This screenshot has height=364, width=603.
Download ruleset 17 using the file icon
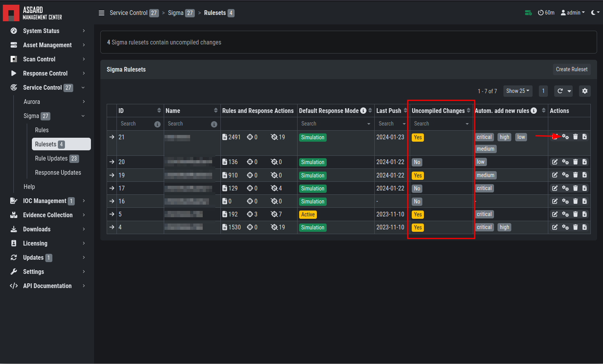585,188
